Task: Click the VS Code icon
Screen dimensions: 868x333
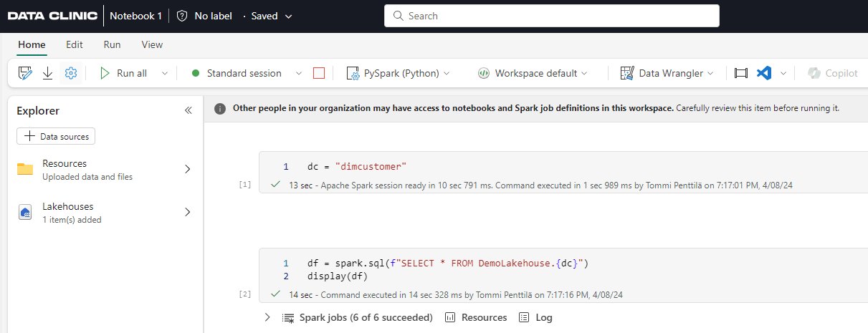Action: coord(764,73)
